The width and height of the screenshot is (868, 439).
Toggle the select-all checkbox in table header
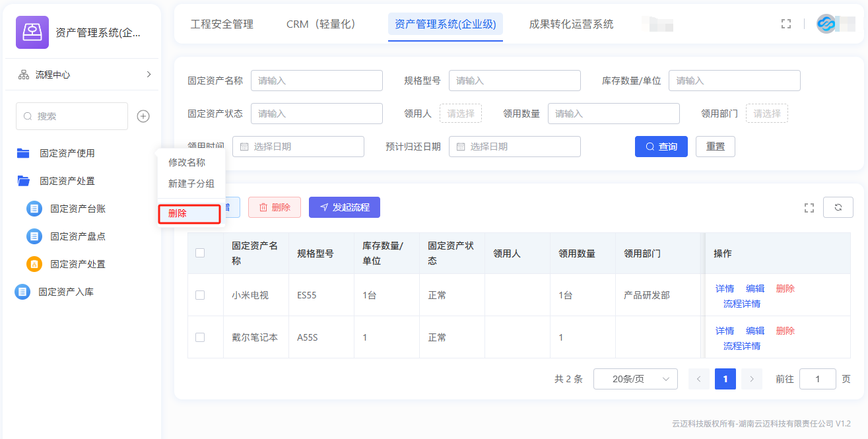pyautogui.click(x=200, y=253)
